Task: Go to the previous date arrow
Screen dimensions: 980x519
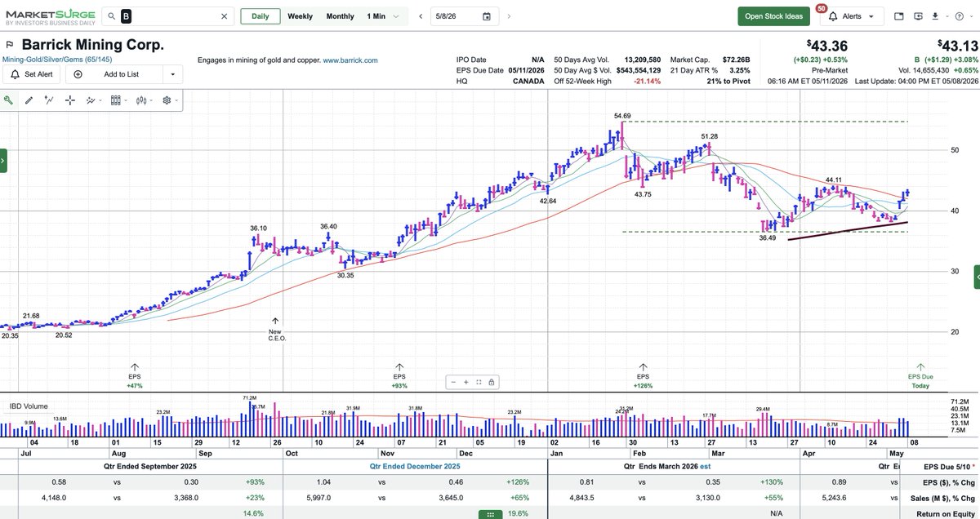Action: click(x=420, y=16)
